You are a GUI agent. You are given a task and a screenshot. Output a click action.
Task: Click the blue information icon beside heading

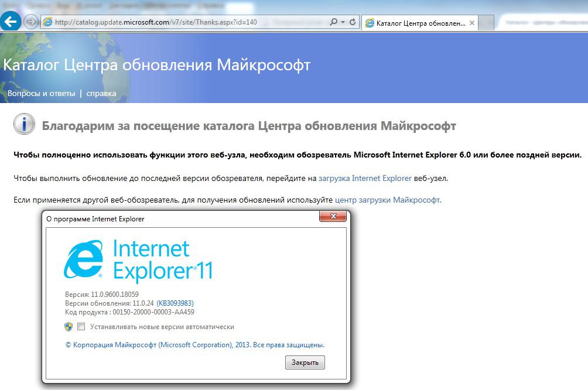(25, 124)
